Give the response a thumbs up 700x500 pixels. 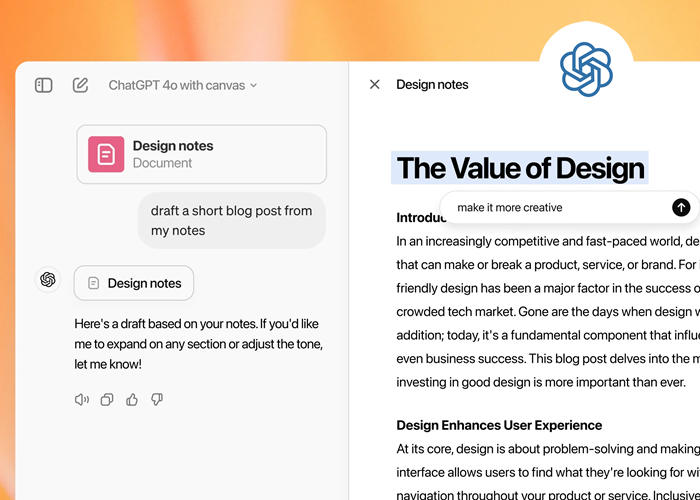coord(132,400)
